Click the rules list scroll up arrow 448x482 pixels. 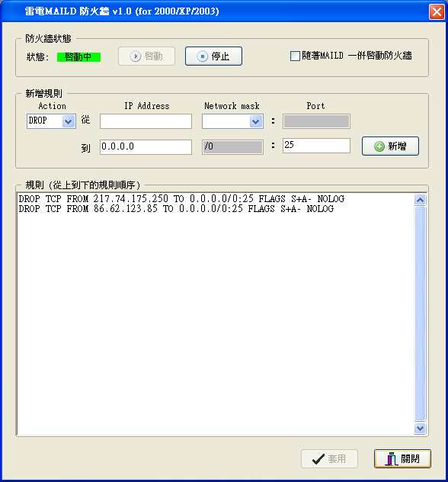tap(420, 200)
